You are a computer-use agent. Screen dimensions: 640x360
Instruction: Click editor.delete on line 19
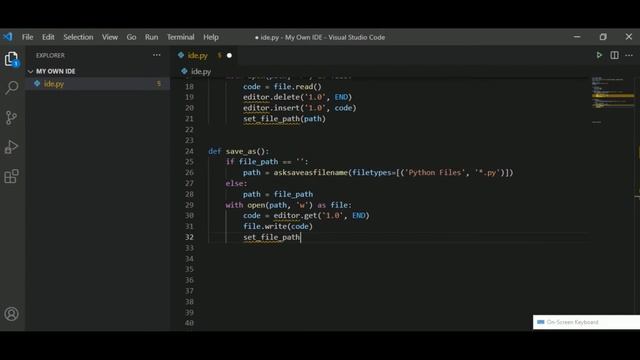point(271,97)
